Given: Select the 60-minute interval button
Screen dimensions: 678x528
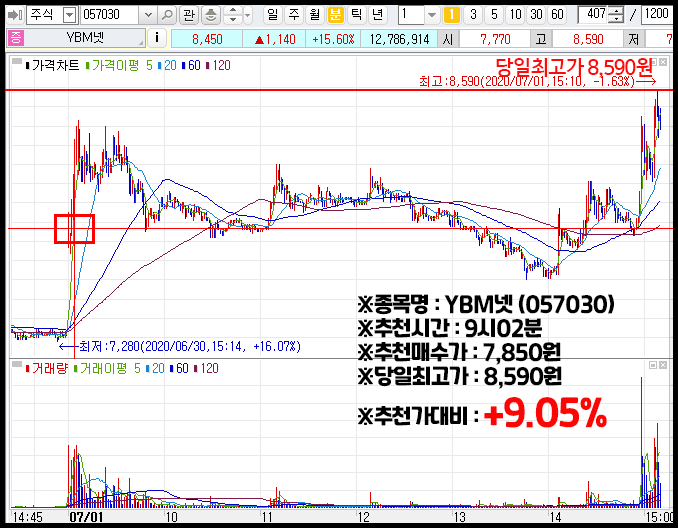Looking at the screenshot, I should (x=557, y=15).
